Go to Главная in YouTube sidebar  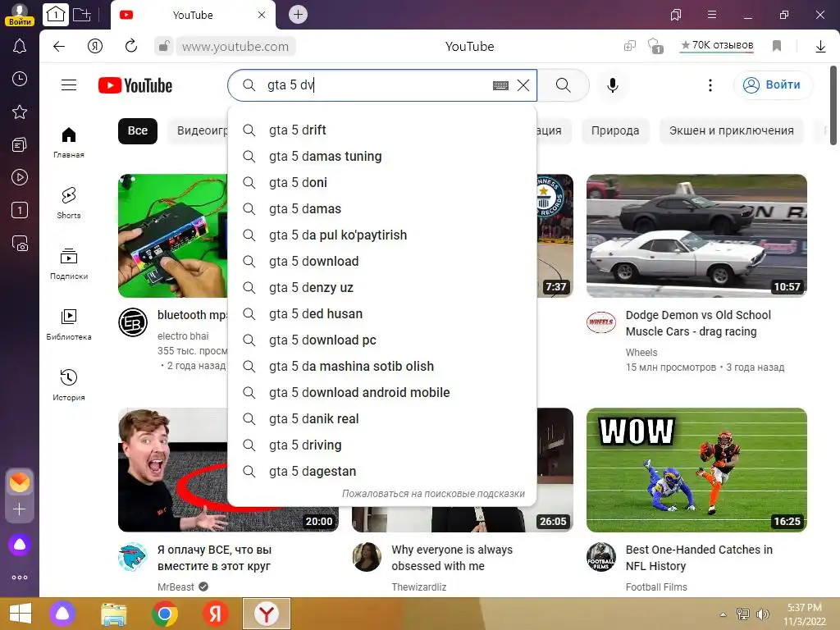[x=69, y=143]
